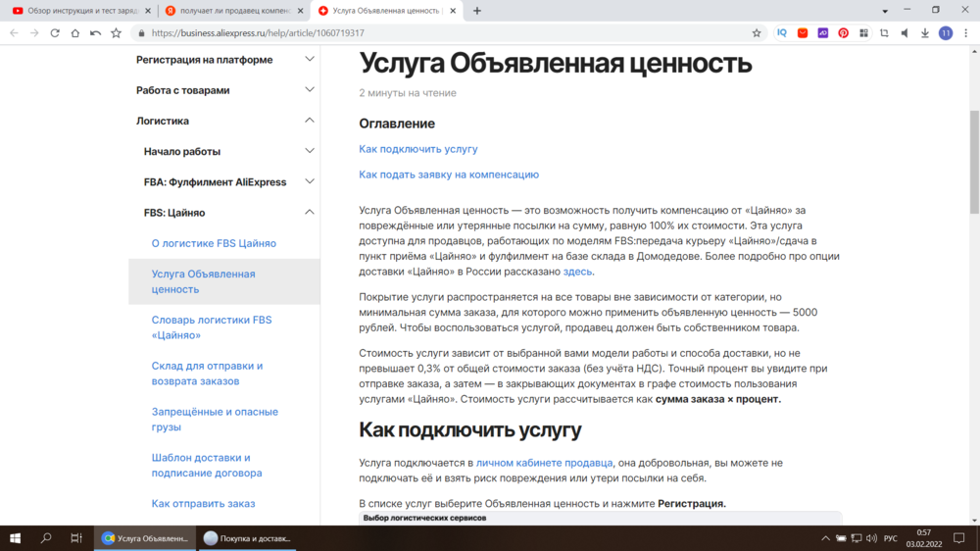Click the browser reload button
The width and height of the screenshot is (980, 551).
55,32
